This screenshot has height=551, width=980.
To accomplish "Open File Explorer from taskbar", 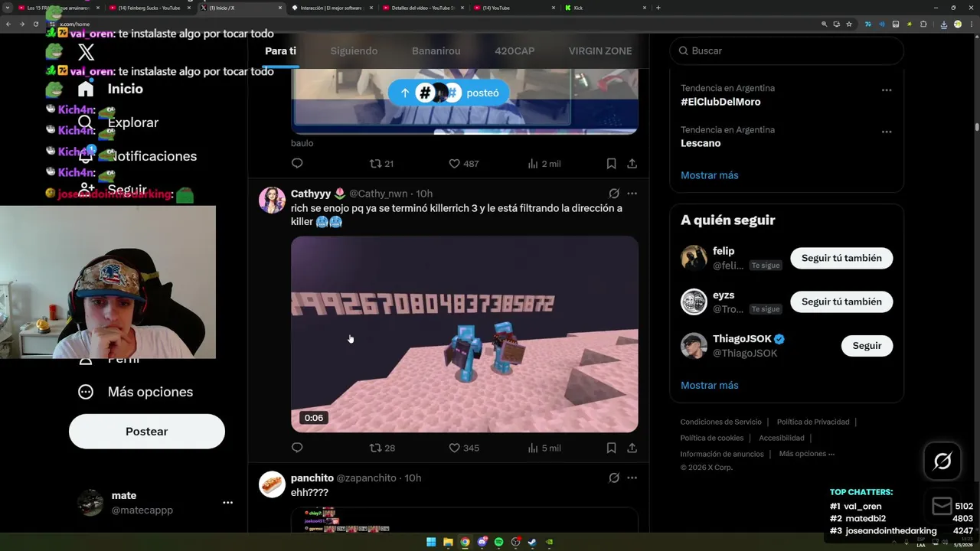I will pyautogui.click(x=448, y=542).
